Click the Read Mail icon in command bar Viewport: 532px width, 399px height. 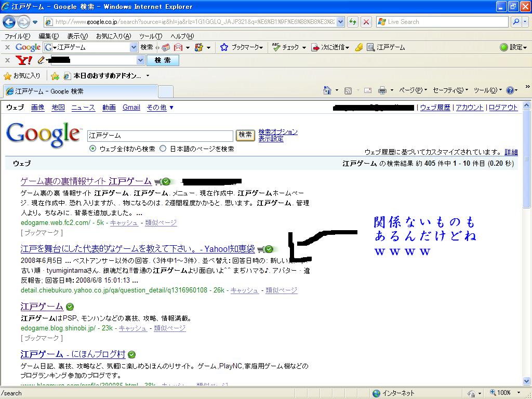coord(368,90)
